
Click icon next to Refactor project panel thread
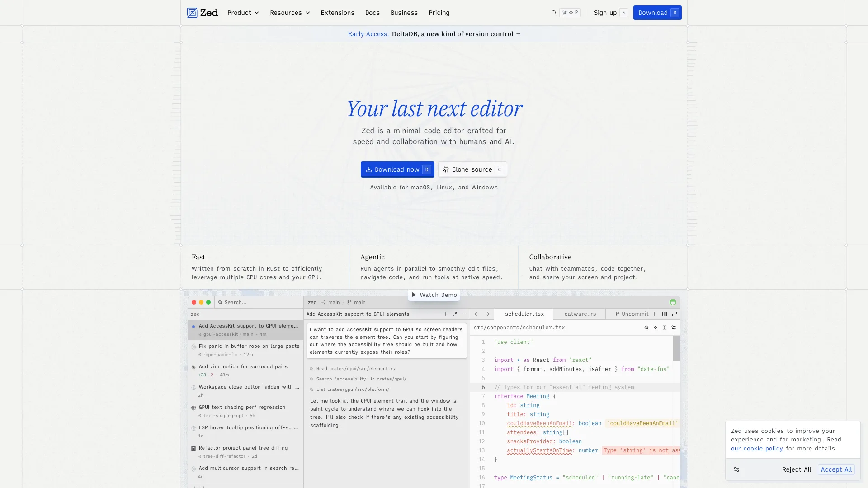(193, 448)
